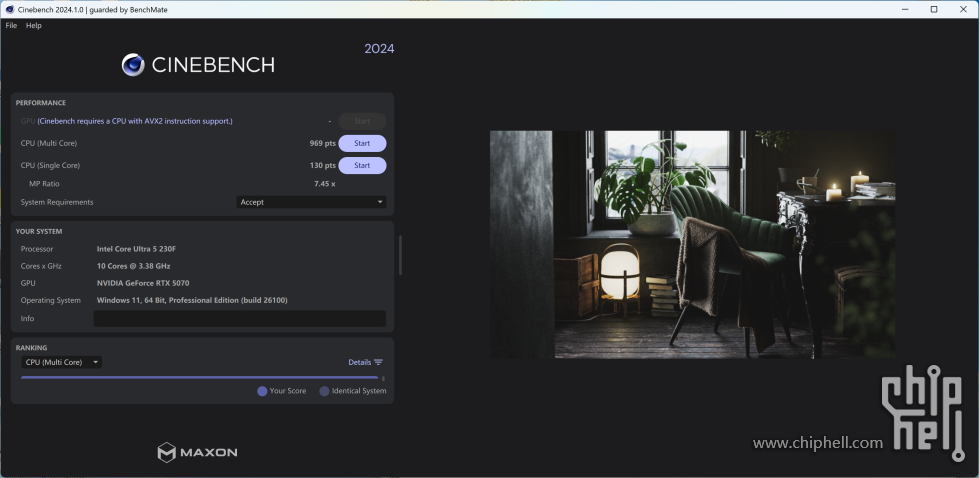Click the Details link in Ranking
This screenshot has height=478, width=979.
click(360, 362)
